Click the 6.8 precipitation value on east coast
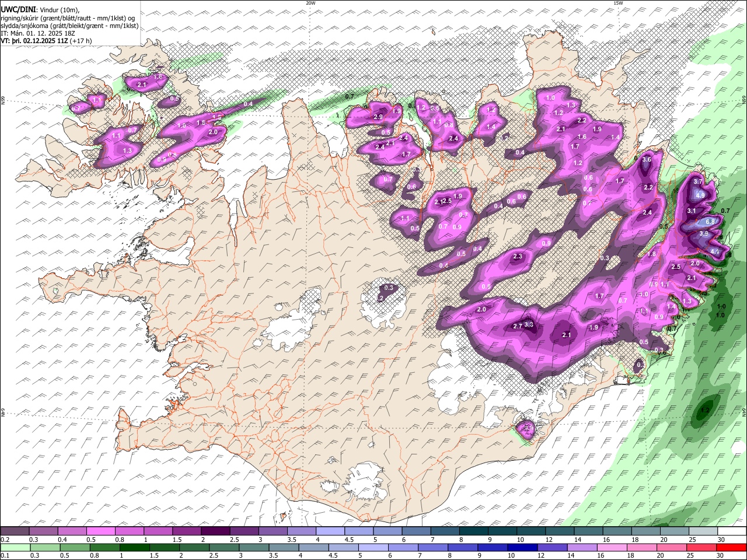747x560 pixels. pos(710,222)
